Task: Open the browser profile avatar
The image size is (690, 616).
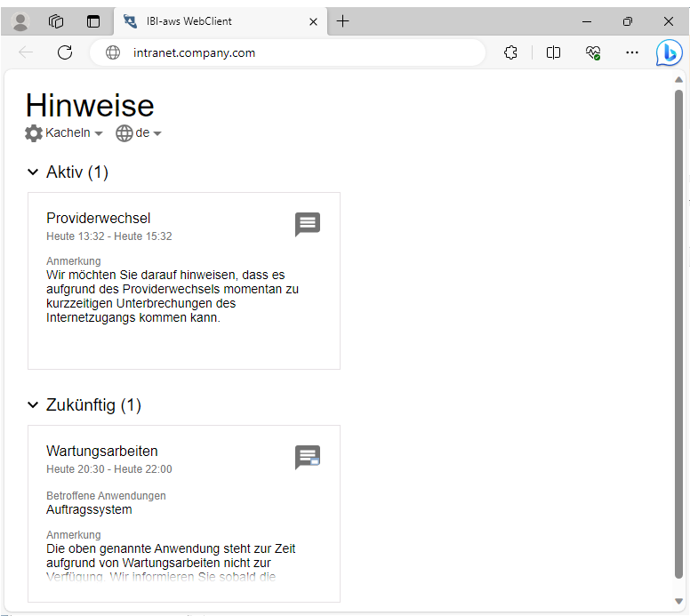Action: tap(20, 21)
